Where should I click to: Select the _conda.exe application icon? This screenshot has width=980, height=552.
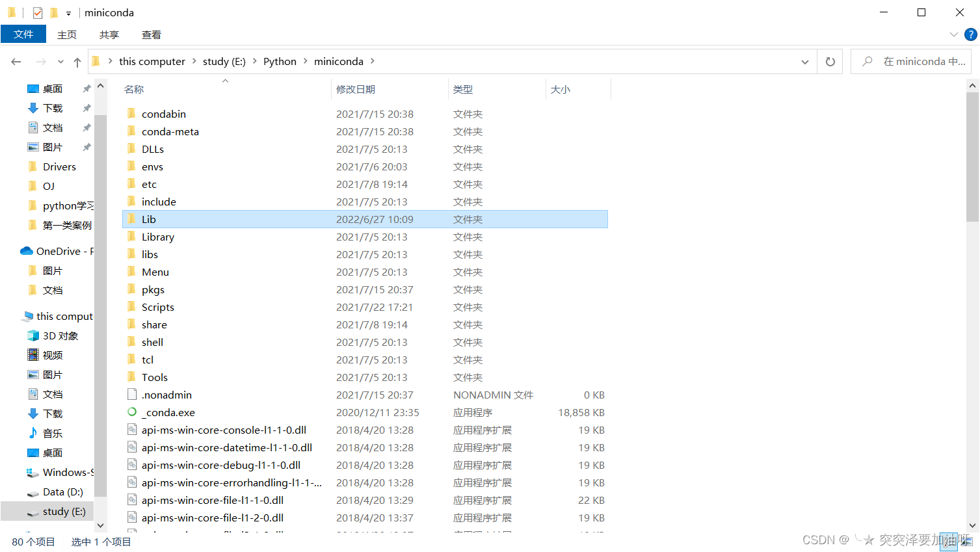[132, 412]
